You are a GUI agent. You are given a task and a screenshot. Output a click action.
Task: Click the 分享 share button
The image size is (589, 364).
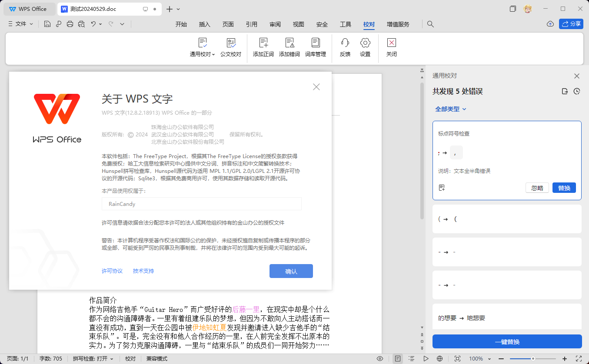click(571, 24)
